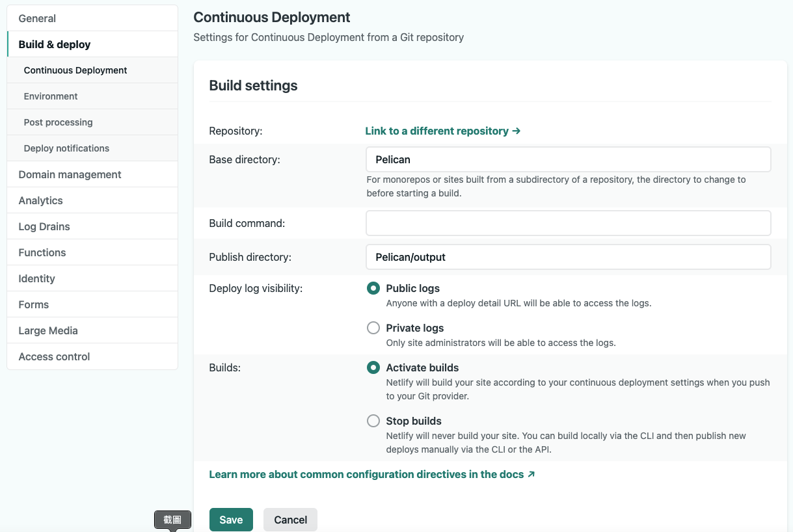Select the Activate builds radio option
Image resolution: width=793 pixels, height=532 pixels.
pos(373,367)
